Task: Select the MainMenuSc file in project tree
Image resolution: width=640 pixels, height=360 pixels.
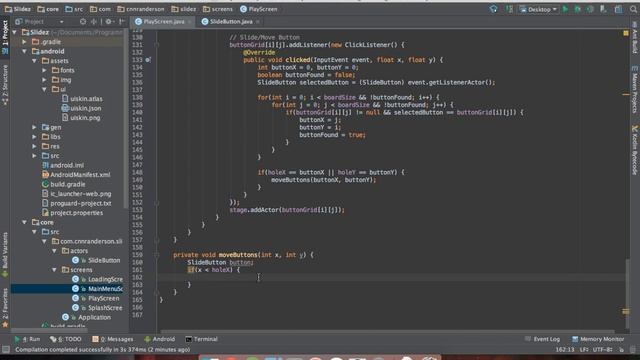Action: (x=68, y=289)
